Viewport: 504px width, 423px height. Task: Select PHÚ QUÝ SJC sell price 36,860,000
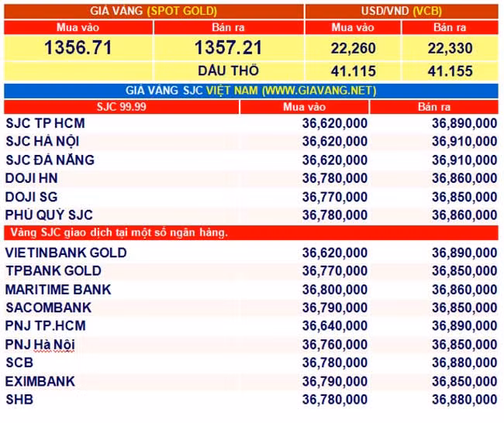pos(464,215)
